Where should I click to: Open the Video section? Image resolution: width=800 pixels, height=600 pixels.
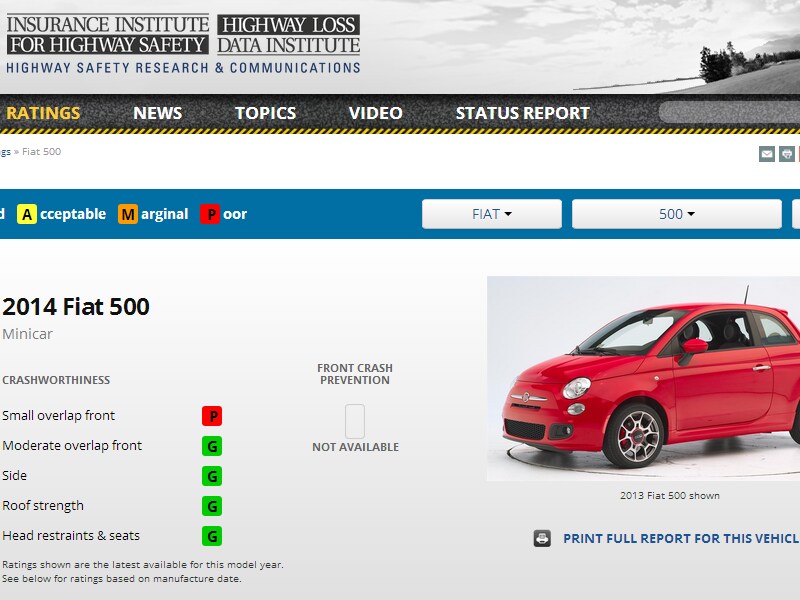[376, 113]
